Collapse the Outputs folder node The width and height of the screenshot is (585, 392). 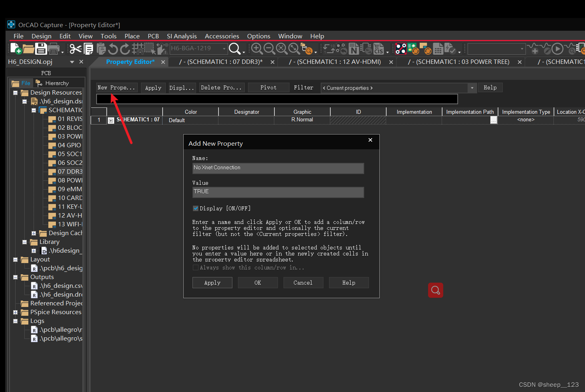click(x=15, y=277)
